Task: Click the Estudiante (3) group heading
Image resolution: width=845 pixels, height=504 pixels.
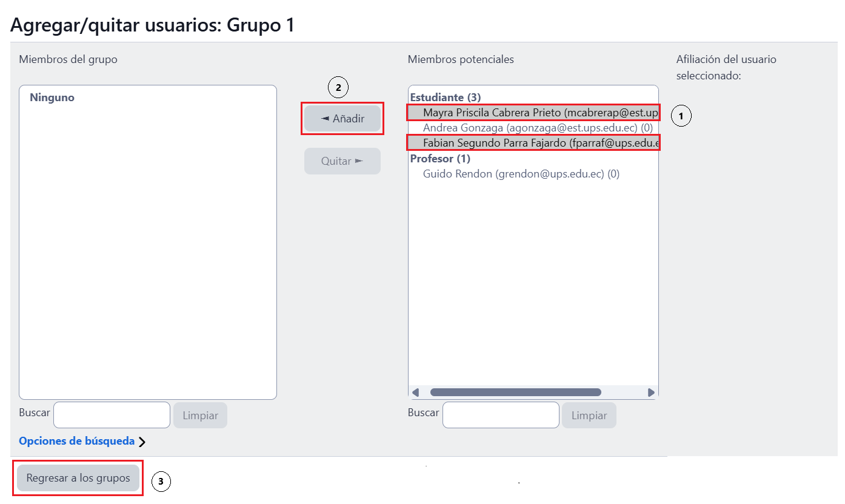Action: pos(446,98)
